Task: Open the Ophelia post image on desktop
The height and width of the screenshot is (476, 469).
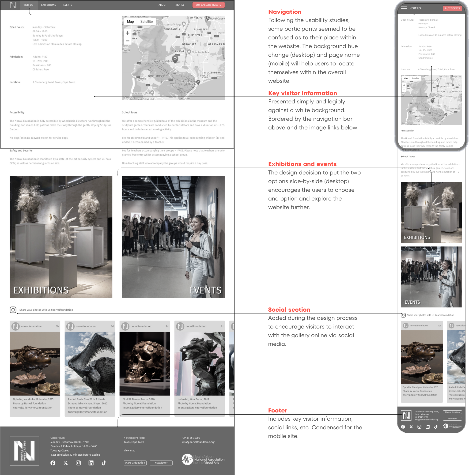Action: pos(35,364)
